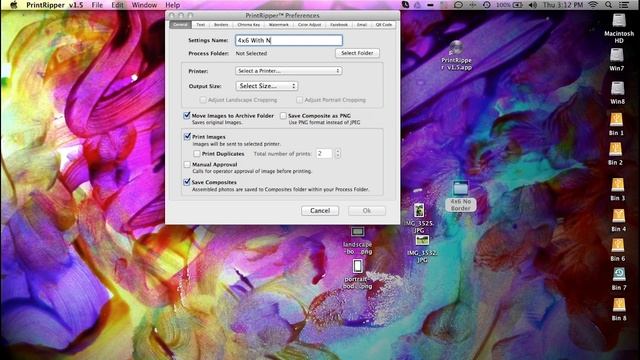Check Adjust Landscape Cropping
This screenshot has width=640, height=360.
(x=203, y=100)
